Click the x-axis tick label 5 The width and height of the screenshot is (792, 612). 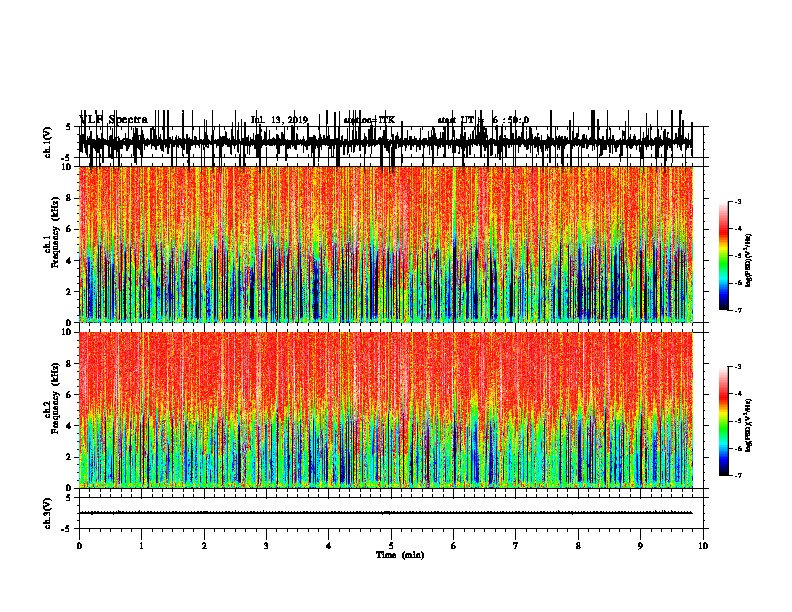pos(391,546)
